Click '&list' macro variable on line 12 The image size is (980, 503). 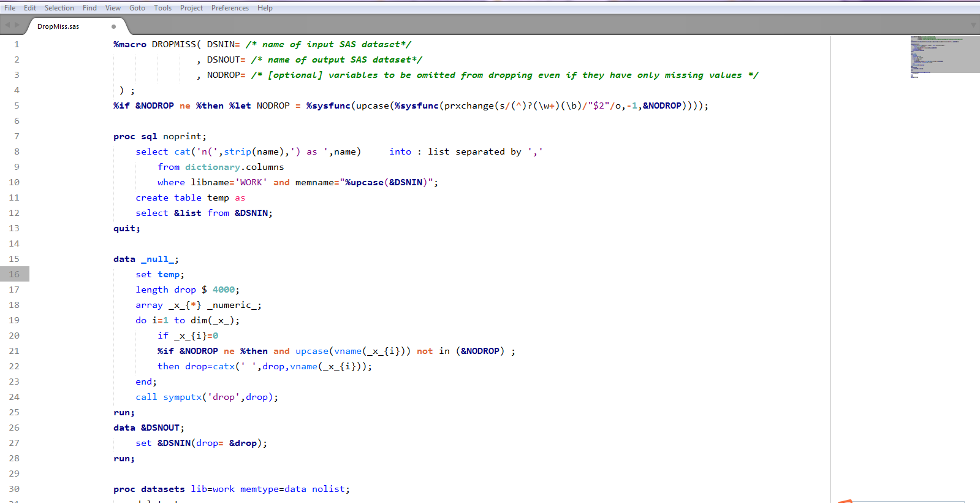click(188, 213)
